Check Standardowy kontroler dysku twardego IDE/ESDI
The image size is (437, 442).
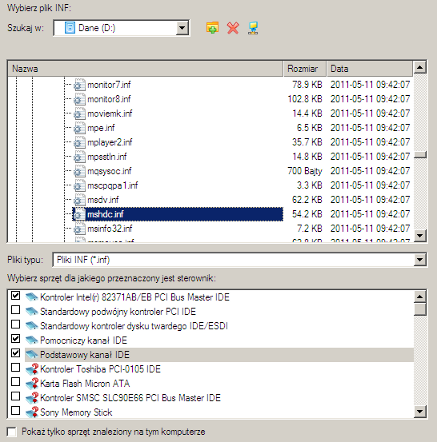click(15, 324)
